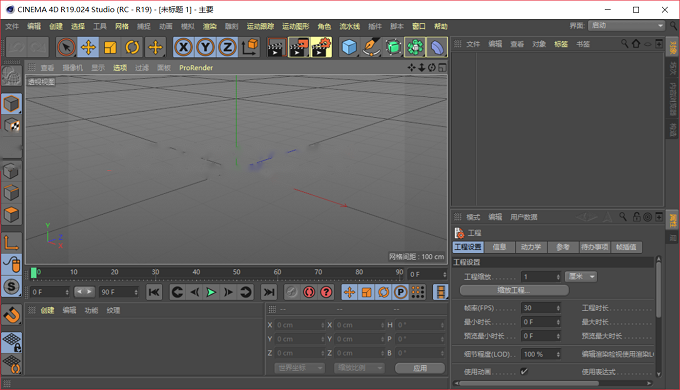
Task: Go to end of animation
Action: (x=269, y=292)
